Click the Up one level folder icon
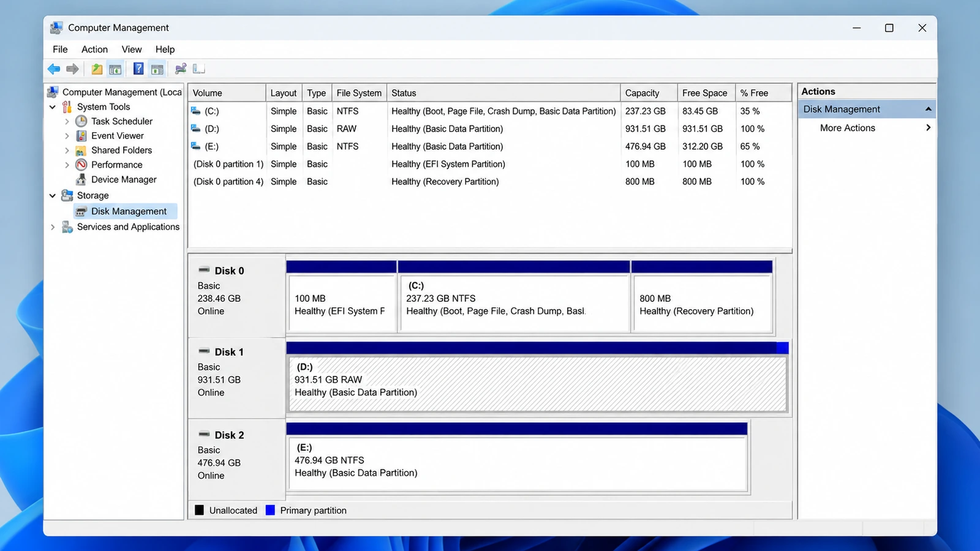 click(x=97, y=69)
